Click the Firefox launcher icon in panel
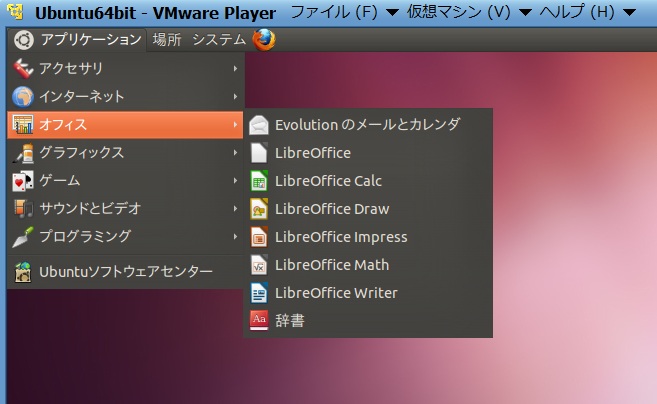The width and height of the screenshot is (657, 404). tap(264, 40)
